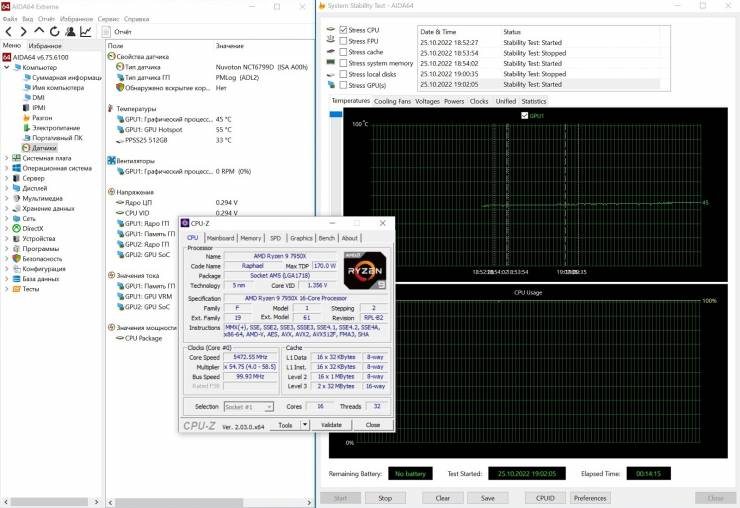The height and width of the screenshot is (508, 740).
Task: Expand the Сервер tree node
Action: pos(7,178)
